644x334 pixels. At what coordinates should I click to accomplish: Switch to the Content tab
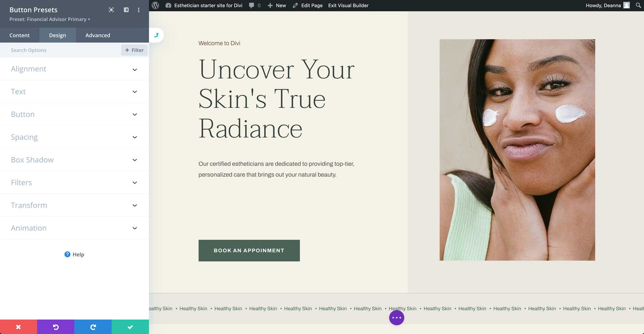click(20, 35)
